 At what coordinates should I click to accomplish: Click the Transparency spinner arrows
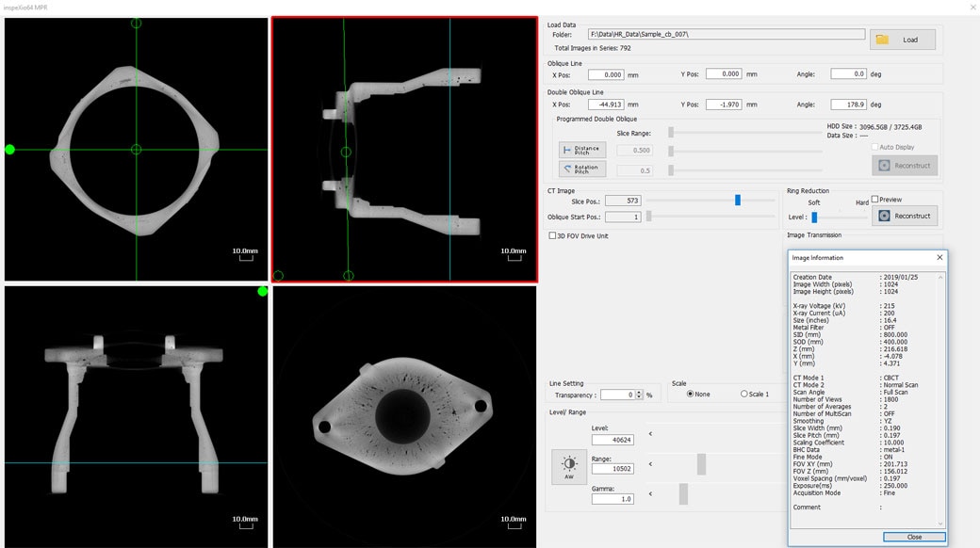[640, 395]
